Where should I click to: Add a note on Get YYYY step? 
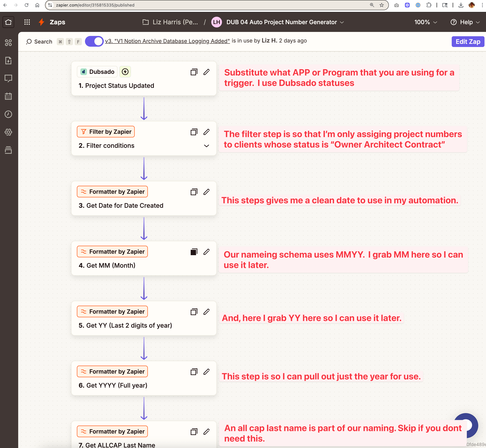tap(194, 372)
